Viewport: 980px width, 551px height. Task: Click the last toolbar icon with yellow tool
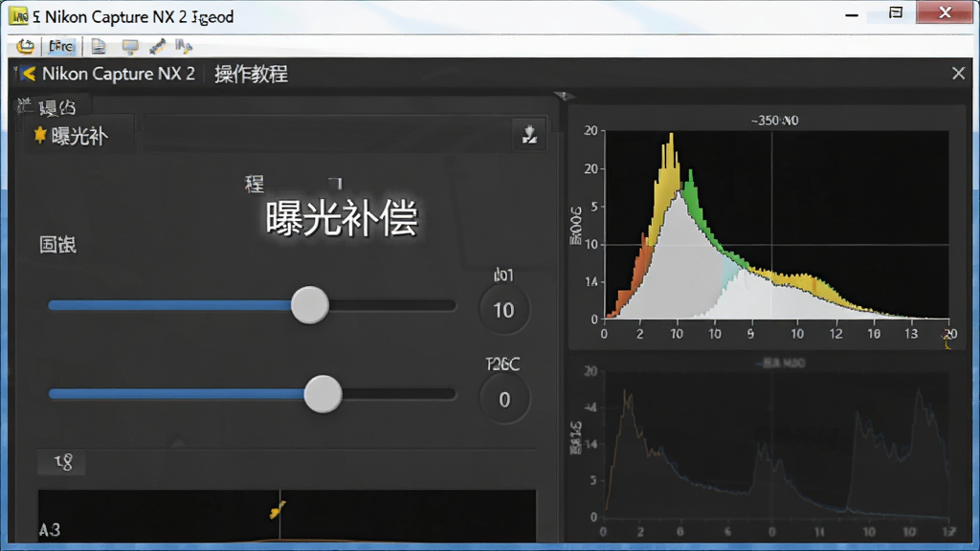pos(184,46)
